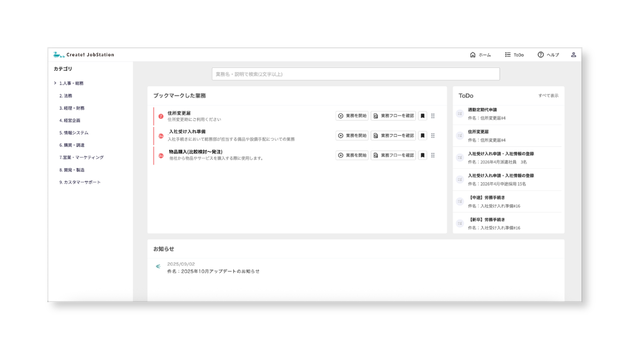Click 業務フローを確認 for 物品購入
Image resolution: width=640 pixels, height=360 pixels.
[x=393, y=155]
